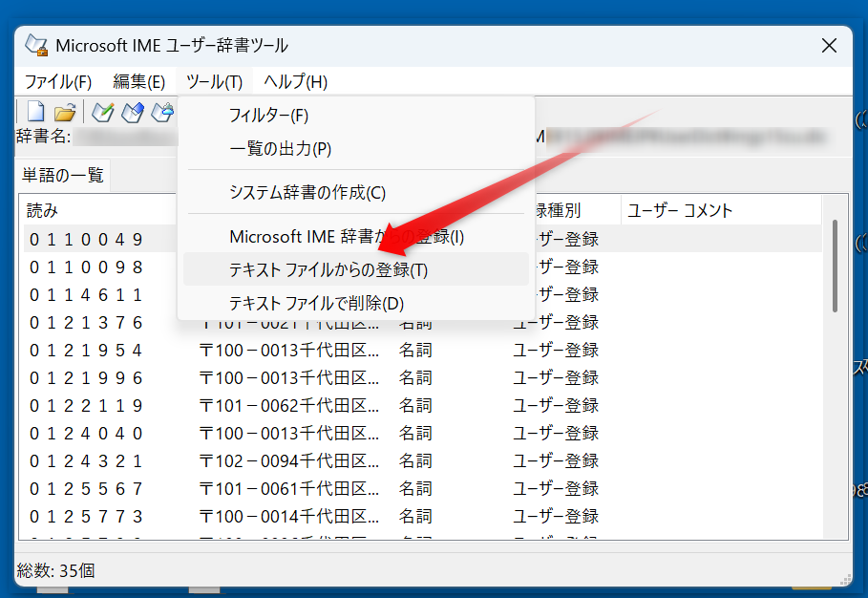Open the 編集(E) menu
868x598 pixels.
click(x=139, y=82)
